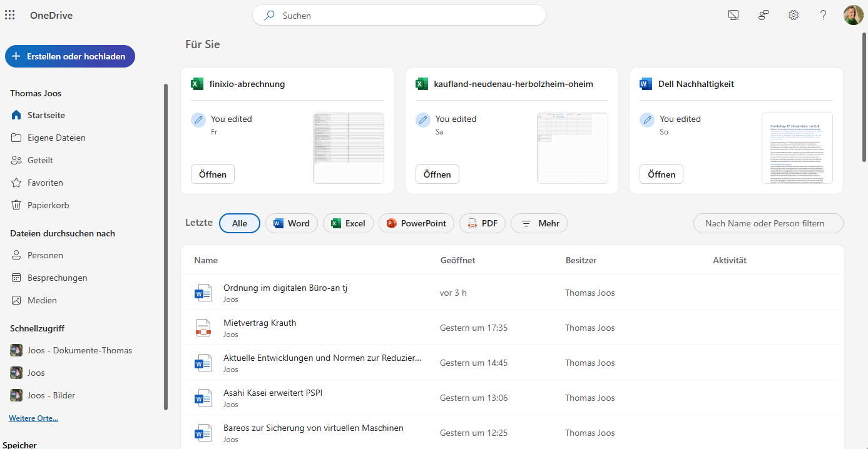The image size is (868, 449).
Task: Filter recent files by Excel
Action: click(348, 223)
